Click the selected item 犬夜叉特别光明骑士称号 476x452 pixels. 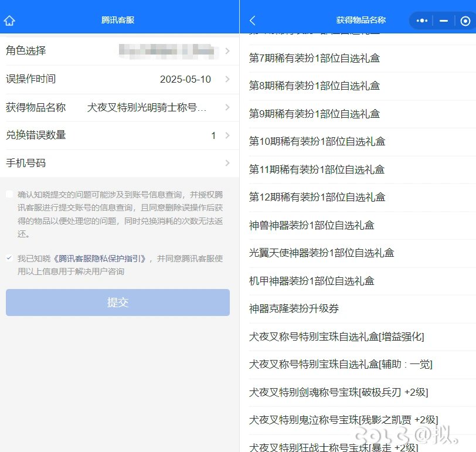pos(147,107)
